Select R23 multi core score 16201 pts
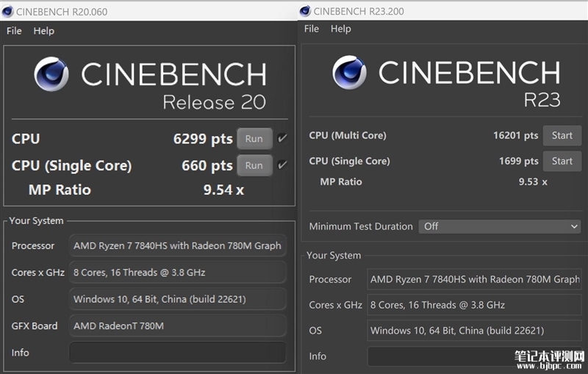The image size is (588, 374). [x=516, y=135]
